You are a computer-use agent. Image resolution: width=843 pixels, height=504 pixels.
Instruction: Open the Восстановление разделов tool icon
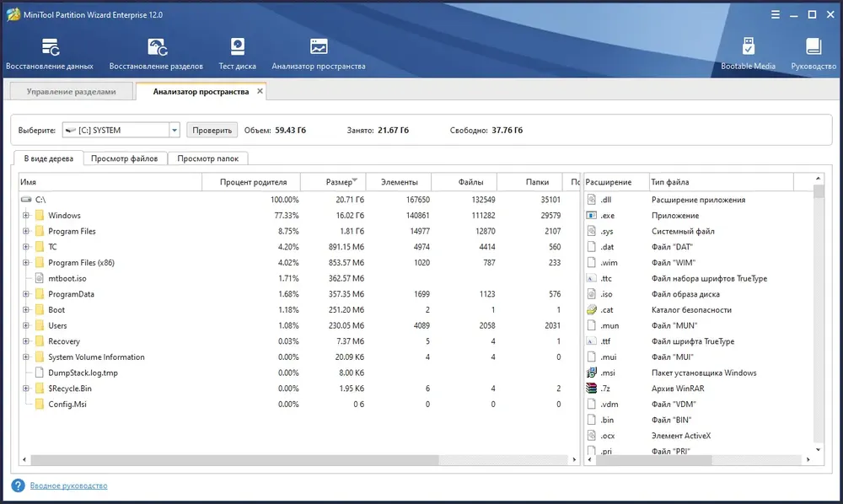point(157,47)
